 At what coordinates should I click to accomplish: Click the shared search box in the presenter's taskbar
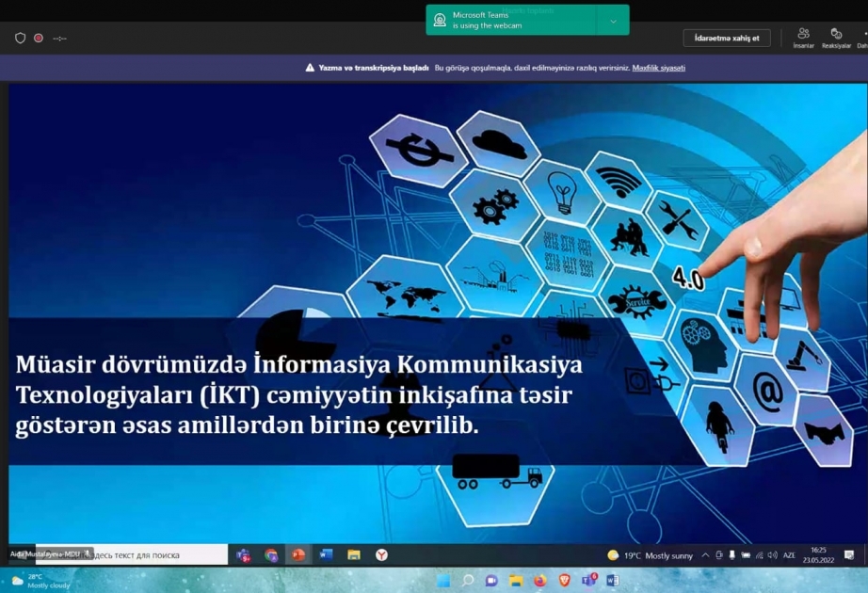132,554
